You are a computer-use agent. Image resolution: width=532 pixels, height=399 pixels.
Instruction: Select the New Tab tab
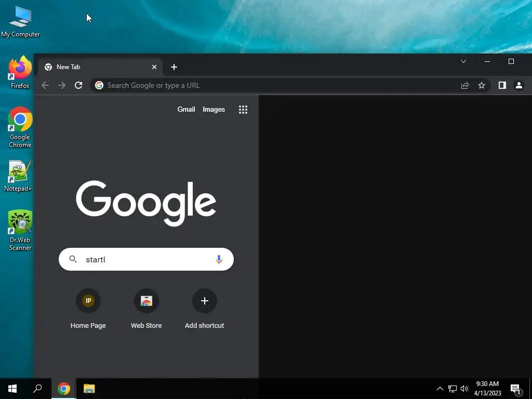click(100, 67)
